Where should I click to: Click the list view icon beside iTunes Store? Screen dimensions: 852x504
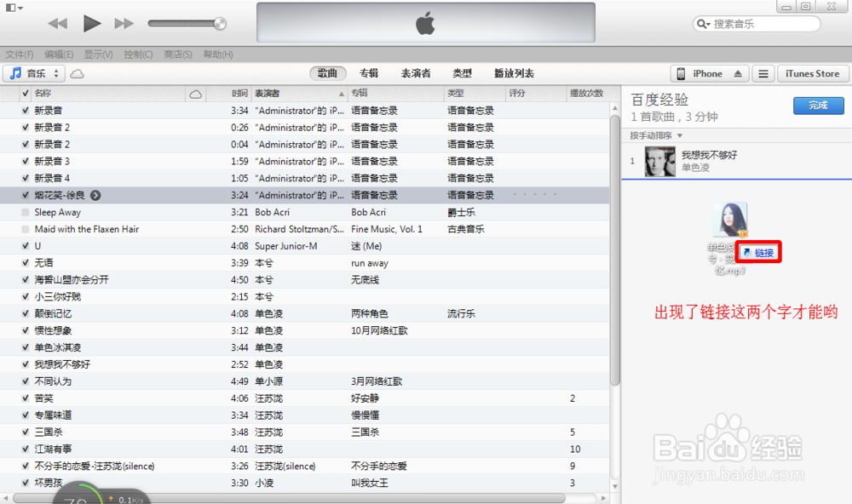coord(763,73)
